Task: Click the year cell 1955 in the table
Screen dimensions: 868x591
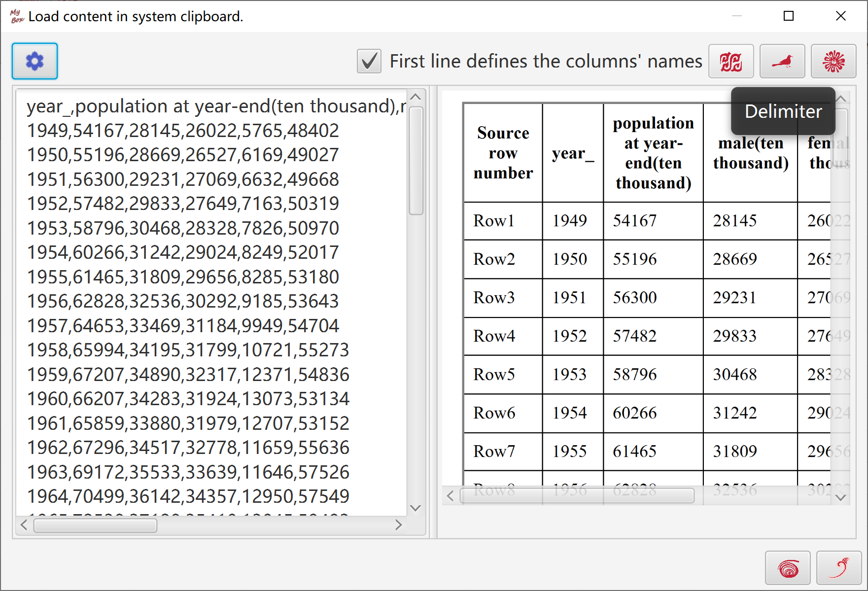Action: [x=573, y=452]
